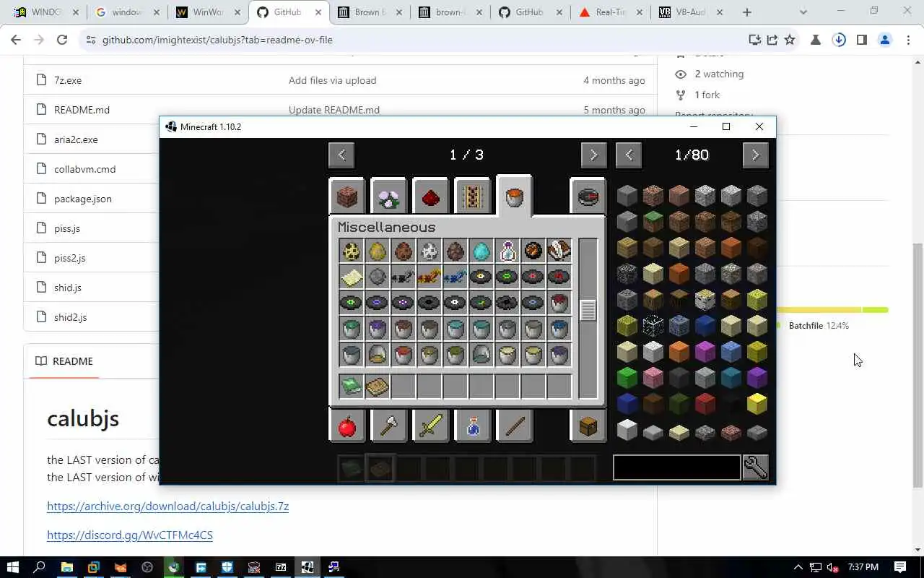Screen dimensions: 924x578
Task: Click the '2 watching' link
Action: [x=719, y=74]
